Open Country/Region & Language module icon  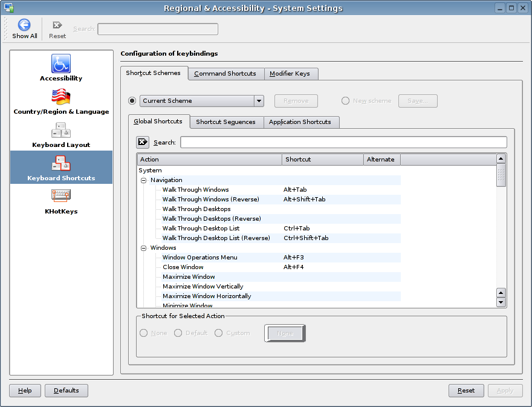pos(61,96)
